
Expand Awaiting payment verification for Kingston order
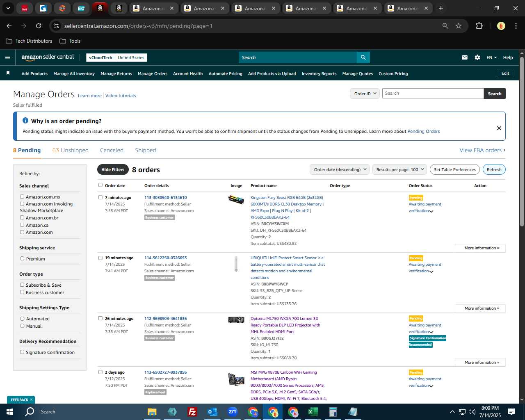click(x=431, y=211)
